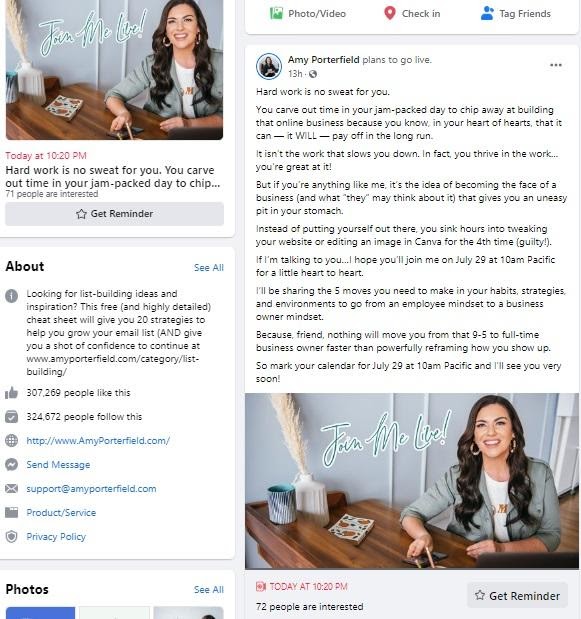Click the envelope email icon
Image resolution: width=581 pixels, height=619 pixels.
11,489
